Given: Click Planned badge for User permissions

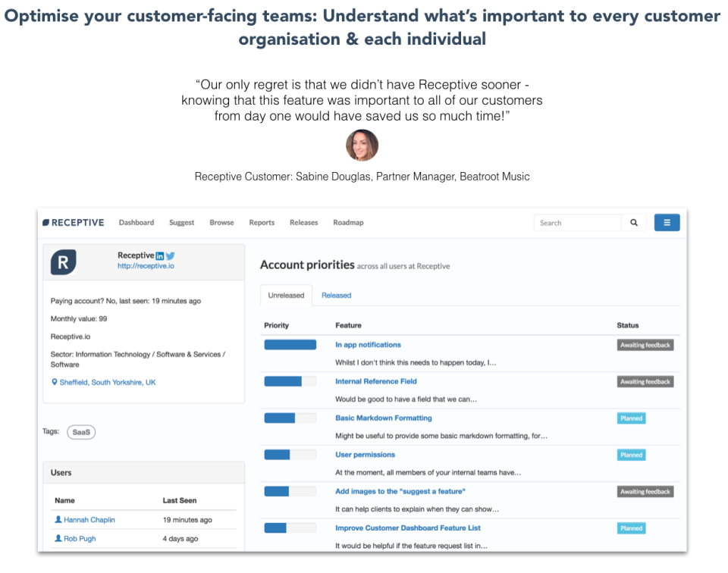Looking at the screenshot, I should [632, 455].
